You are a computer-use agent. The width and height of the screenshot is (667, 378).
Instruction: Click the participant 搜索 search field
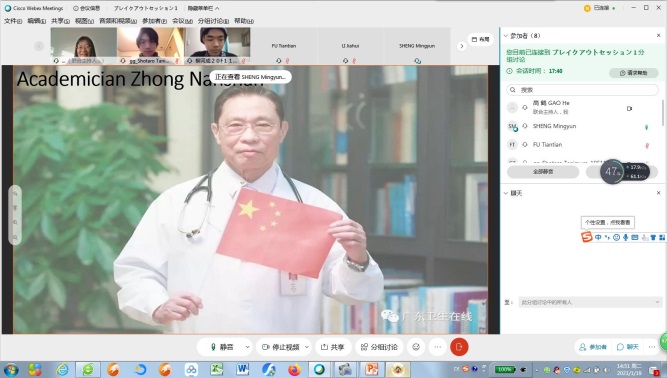click(582, 90)
